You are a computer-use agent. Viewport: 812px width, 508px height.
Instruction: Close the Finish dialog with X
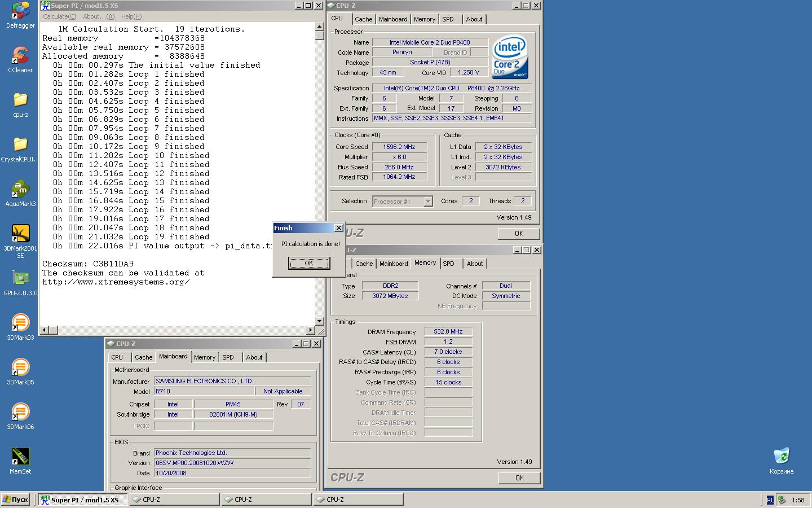tap(338, 228)
